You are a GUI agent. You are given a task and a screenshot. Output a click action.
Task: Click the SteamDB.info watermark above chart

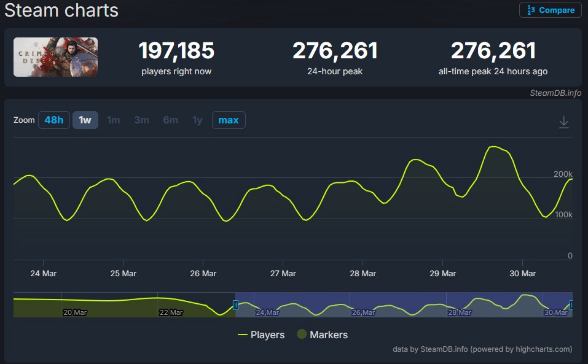pos(555,93)
